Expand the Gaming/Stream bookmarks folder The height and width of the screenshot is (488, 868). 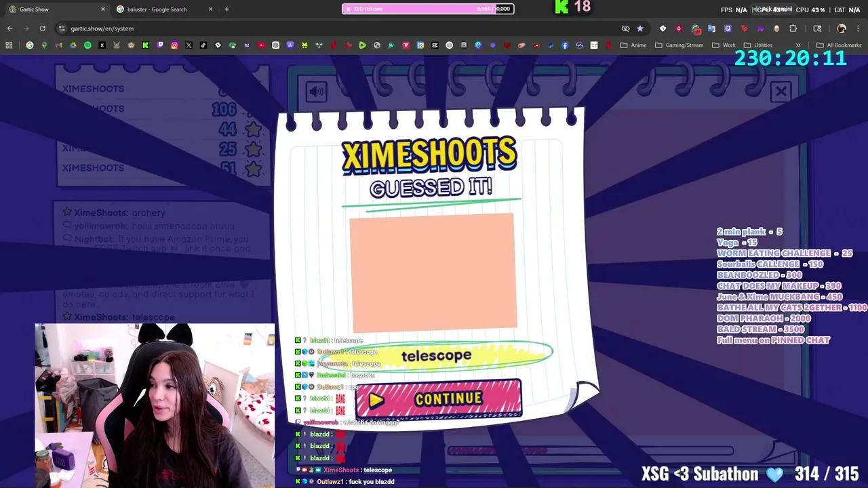pyautogui.click(x=679, y=45)
